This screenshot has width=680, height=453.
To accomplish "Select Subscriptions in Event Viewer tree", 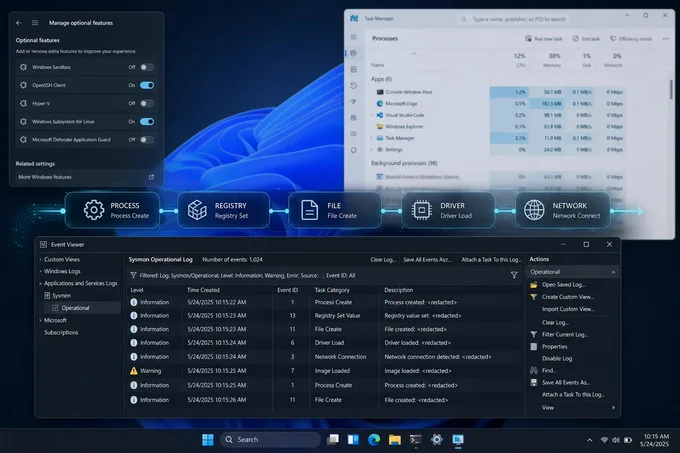I will click(x=61, y=332).
